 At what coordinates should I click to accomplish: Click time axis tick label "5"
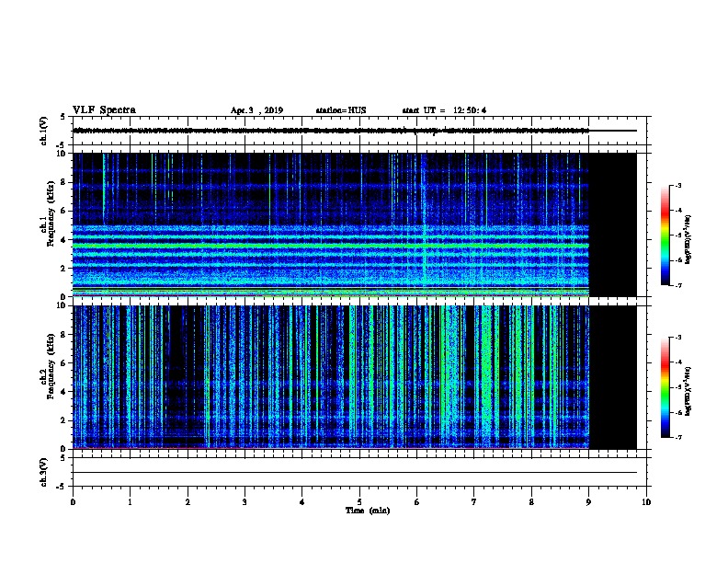(359, 501)
